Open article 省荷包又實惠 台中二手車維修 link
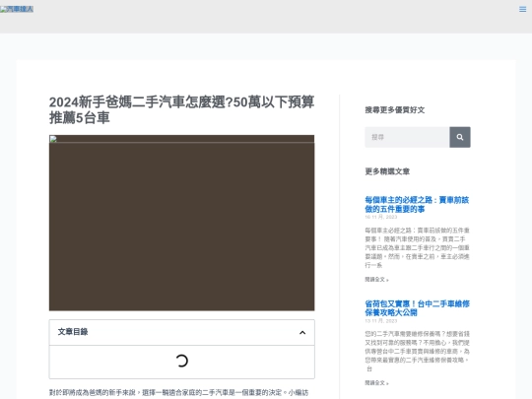This screenshot has height=399, width=532. 417,308
